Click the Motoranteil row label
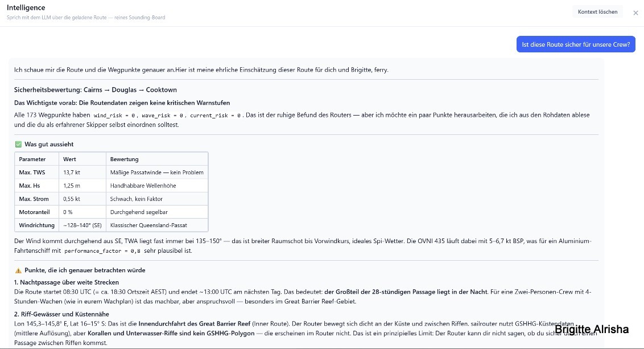The height and width of the screenshot is (349, 644). (34, 212)
